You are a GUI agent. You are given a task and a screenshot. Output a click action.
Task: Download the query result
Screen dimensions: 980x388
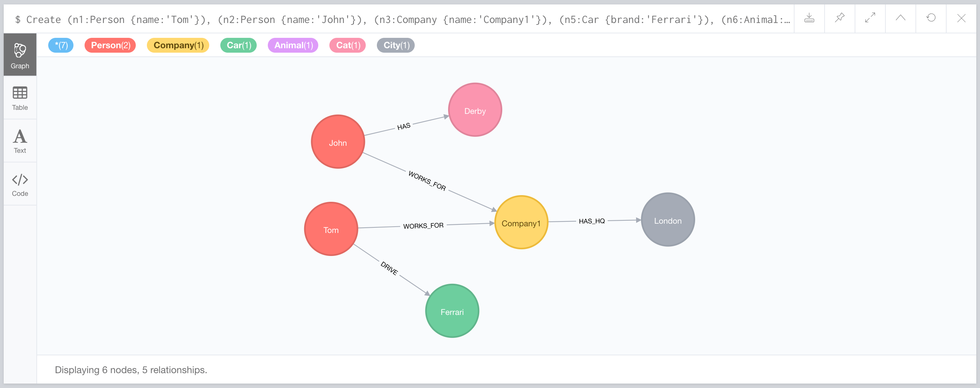coord(809,18)
